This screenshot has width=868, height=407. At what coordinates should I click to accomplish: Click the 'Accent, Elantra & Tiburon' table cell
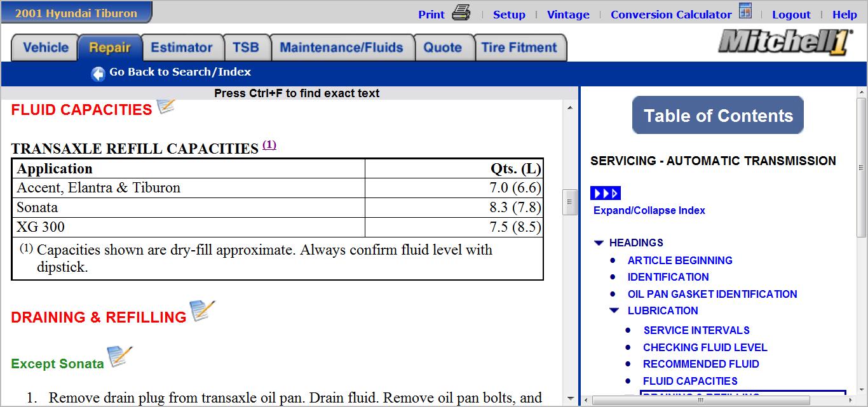(x=189, y=188)
